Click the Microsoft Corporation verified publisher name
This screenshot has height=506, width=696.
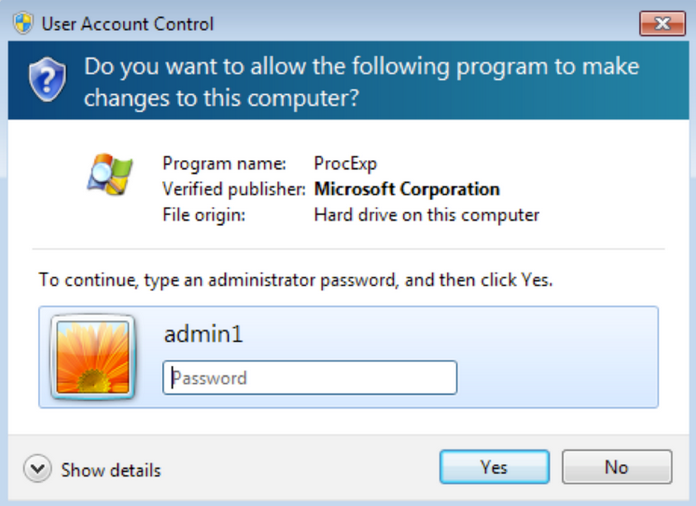click(x=407, y=189)
